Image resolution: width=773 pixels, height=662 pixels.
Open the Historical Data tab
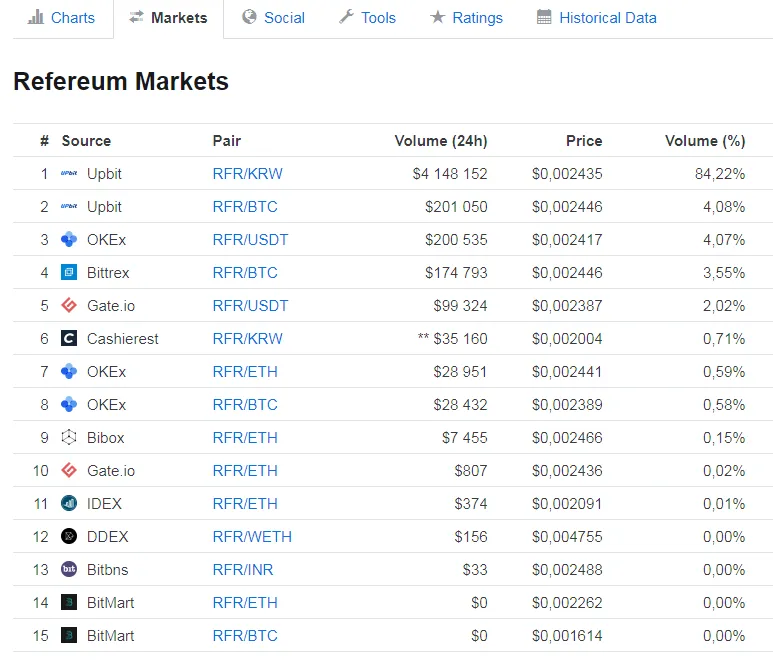597,18
